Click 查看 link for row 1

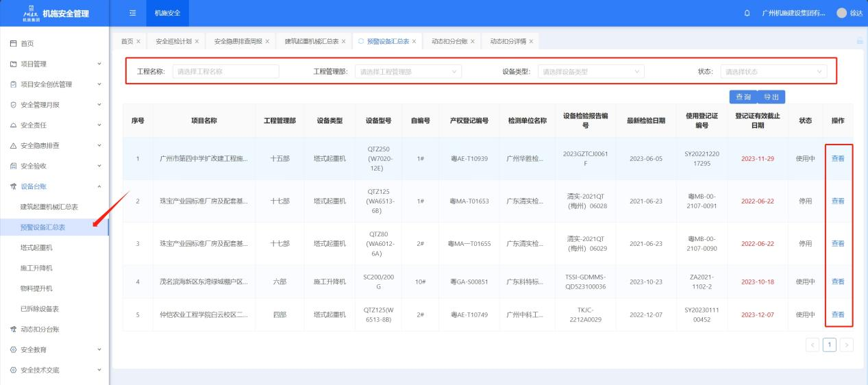pos(837,158)
